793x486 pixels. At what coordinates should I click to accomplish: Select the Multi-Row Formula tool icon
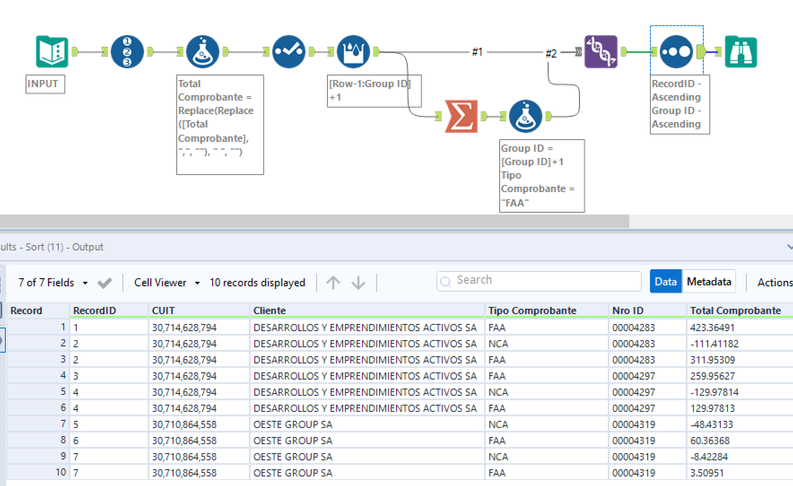354,52
